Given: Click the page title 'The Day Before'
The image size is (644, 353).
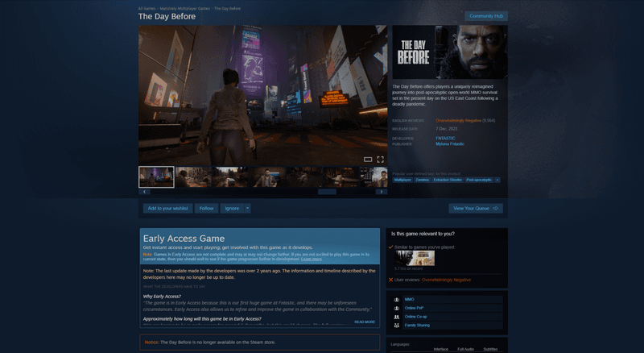Looking at the screenshot, I should (x=167, y=16).
